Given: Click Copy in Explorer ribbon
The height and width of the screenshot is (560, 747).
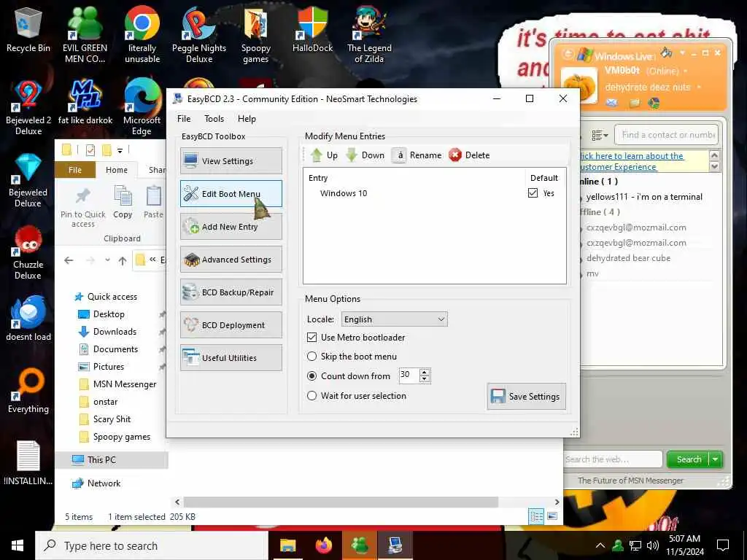Looking at the screenshot, I should point(123,203).
